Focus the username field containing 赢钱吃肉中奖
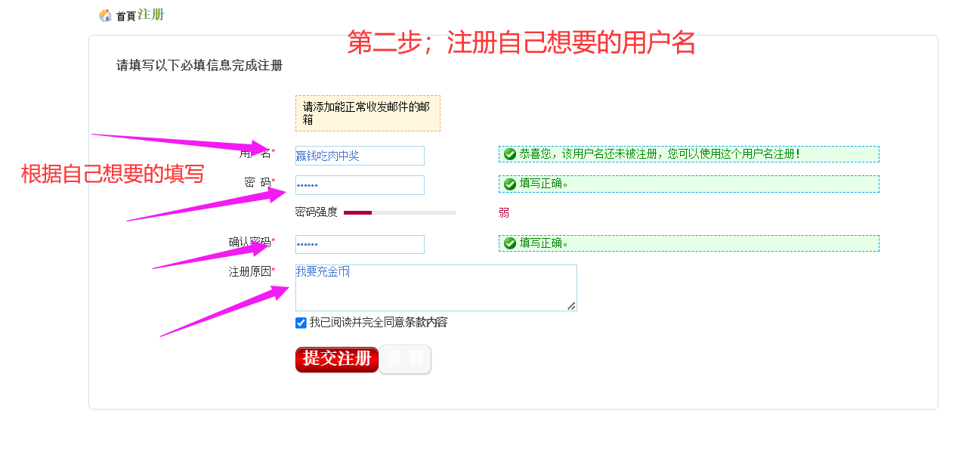Screen dimensions: 980x464 [x=360, y=156]
